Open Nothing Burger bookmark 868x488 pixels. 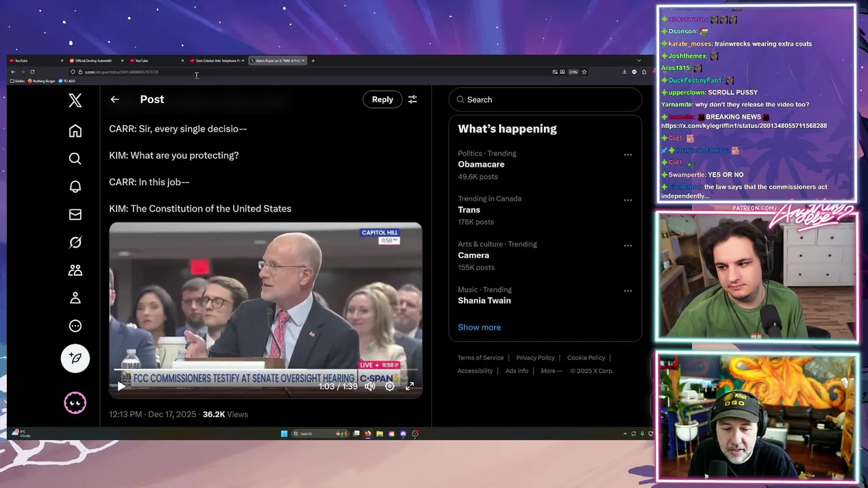(42, 81)
